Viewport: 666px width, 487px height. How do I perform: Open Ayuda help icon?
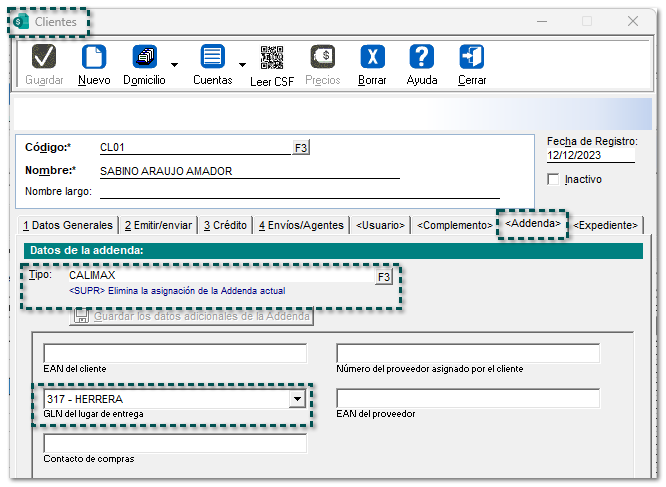[422, 57]
